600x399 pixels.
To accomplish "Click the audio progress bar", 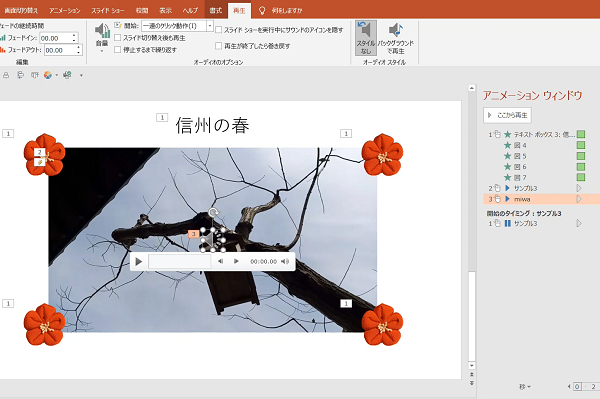I will (179, 261).
